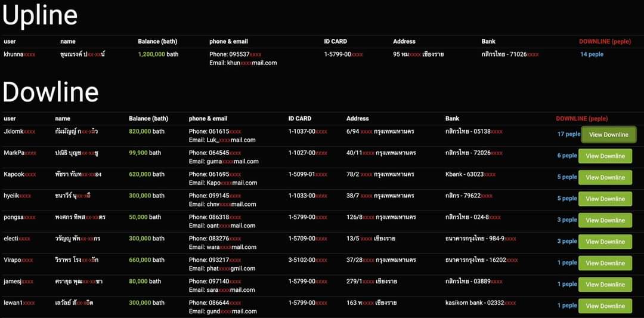Viewport: 644px width, 318px height.
Task: Click Balance (bath) header in Upline table
Action: click(x=157, y=42)
